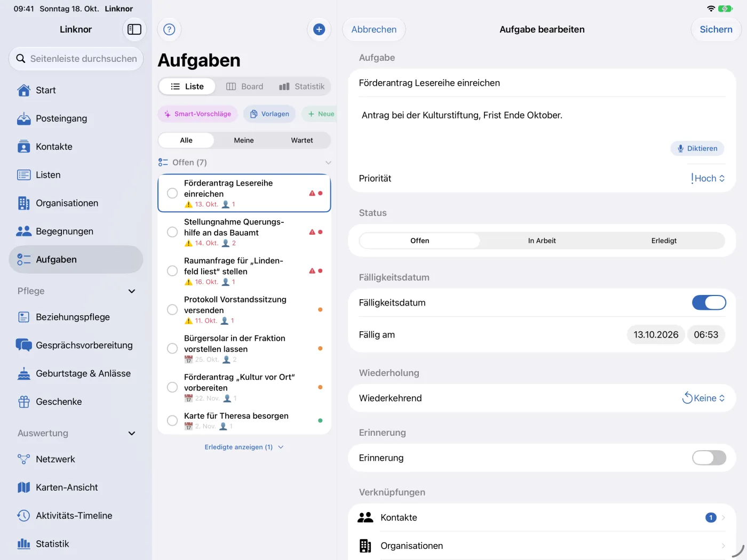Screen dimensions: 747x560
Task: Change due date 13.10.2026
Action: 656,334
